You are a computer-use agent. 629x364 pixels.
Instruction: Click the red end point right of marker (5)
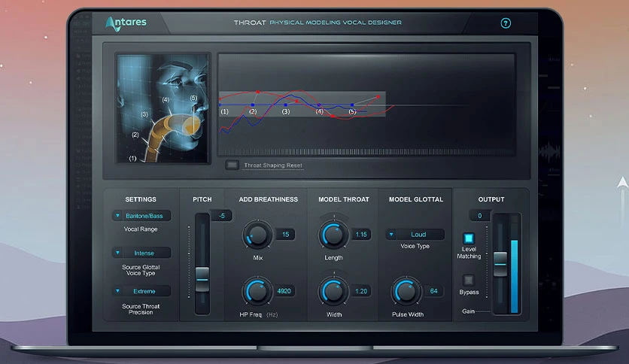point(378,96)
